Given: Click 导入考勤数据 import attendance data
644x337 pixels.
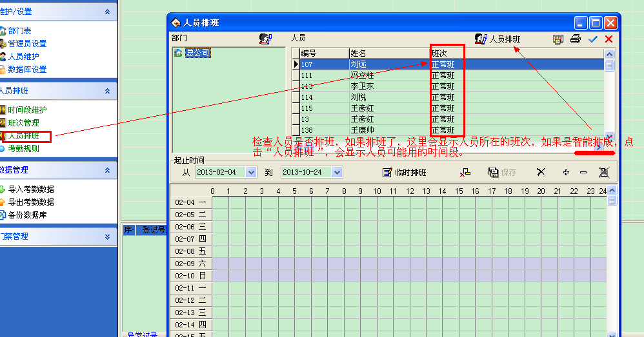Looking at the screenshot, I should (31, 189).
